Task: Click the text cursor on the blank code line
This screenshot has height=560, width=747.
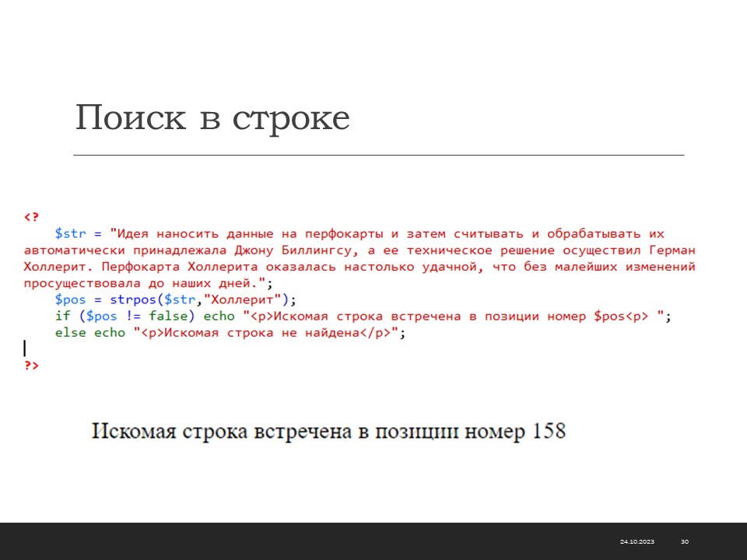Action: tap(25, 348)
